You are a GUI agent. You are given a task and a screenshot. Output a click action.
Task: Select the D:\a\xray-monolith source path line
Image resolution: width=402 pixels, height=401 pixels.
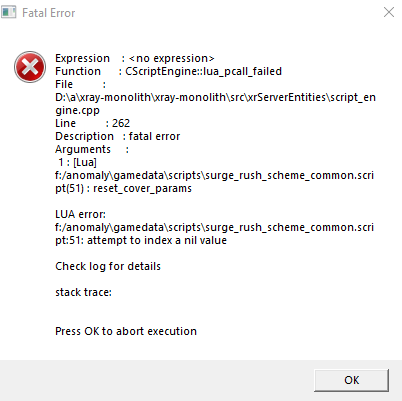pos(215,97)
